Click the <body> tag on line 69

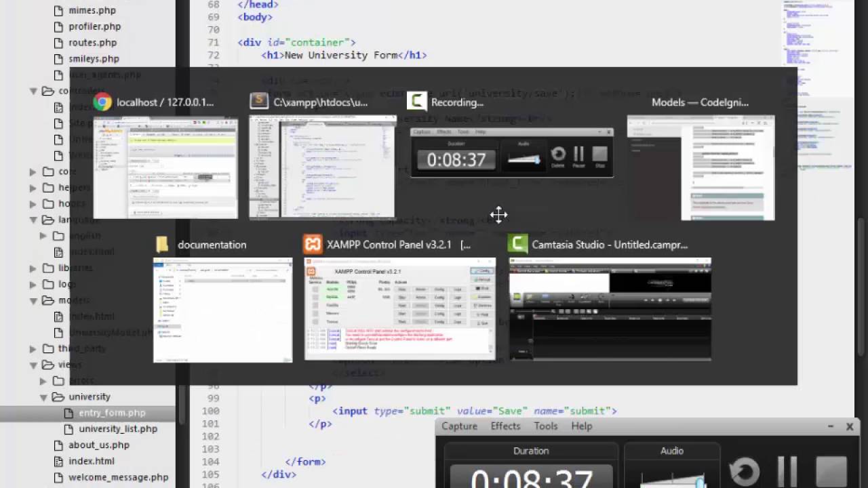click(x=255, y=17)
